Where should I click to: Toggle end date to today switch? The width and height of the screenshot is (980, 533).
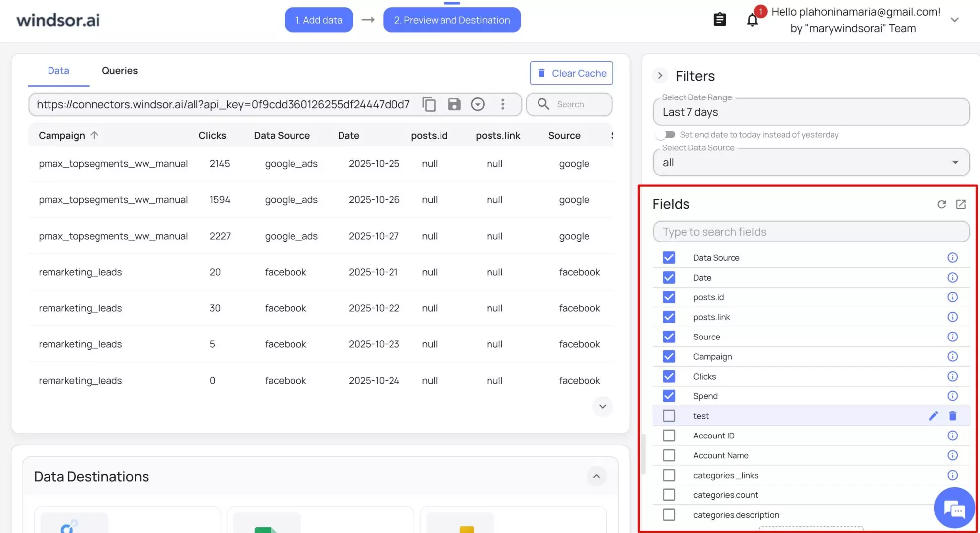click(666, 135)
